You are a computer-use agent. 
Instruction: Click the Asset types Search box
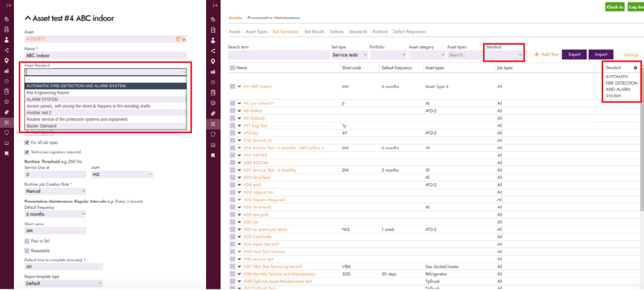pyautogui.click(x=464, y=55)
